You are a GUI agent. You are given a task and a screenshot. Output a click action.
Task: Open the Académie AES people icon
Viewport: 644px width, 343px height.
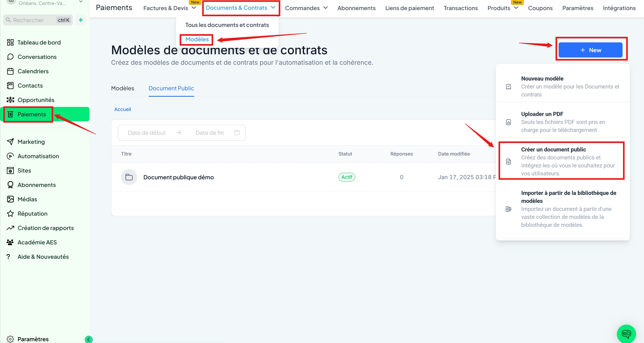[10, 242]
